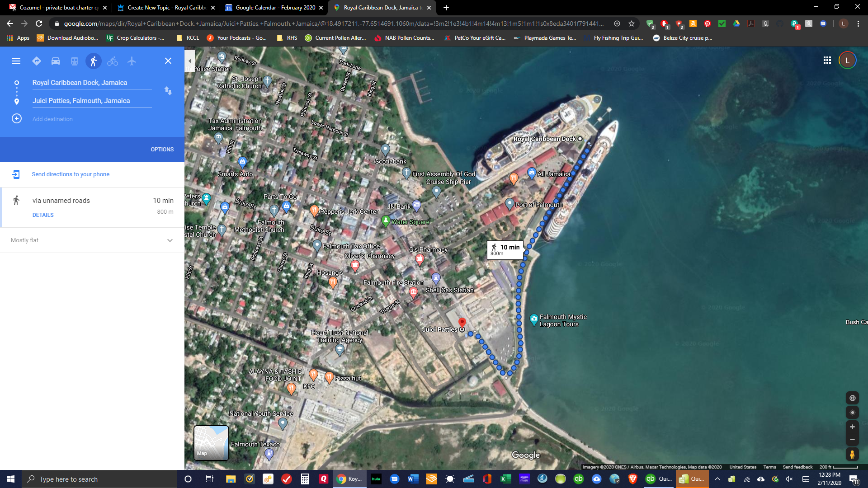Send directions to your phone
This screenshot has height=488, width=868.
click(71, 174)
